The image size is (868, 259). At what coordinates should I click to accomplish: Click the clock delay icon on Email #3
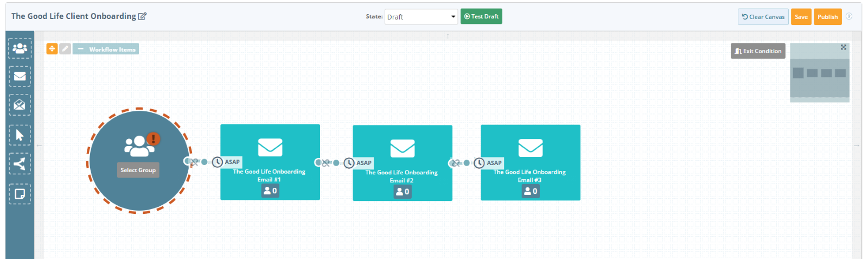(x=479, y=163)
